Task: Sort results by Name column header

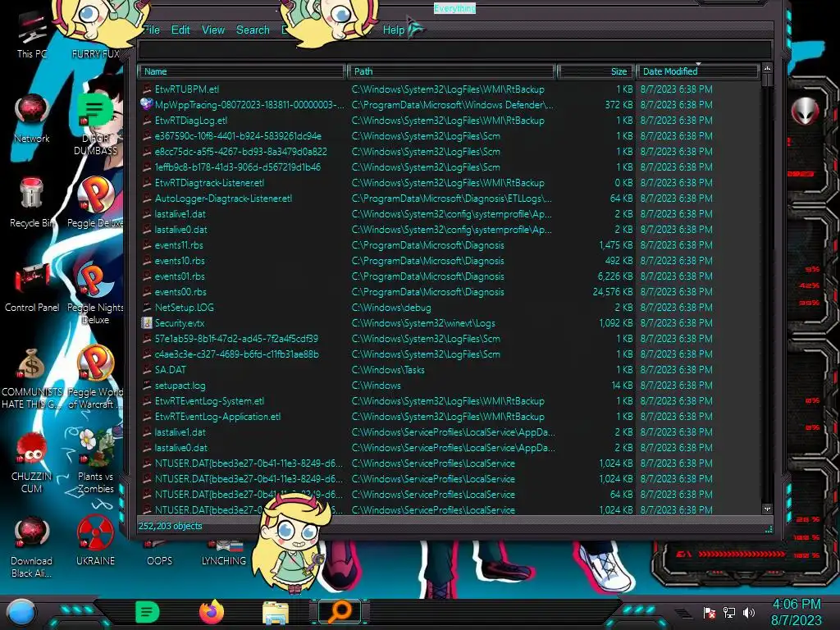Action: (x=241, y=71)
